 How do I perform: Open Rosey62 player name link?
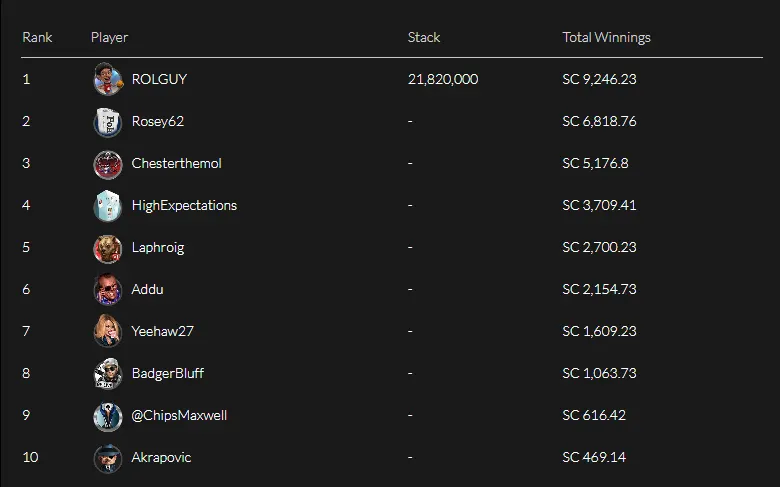pos(158,121)
